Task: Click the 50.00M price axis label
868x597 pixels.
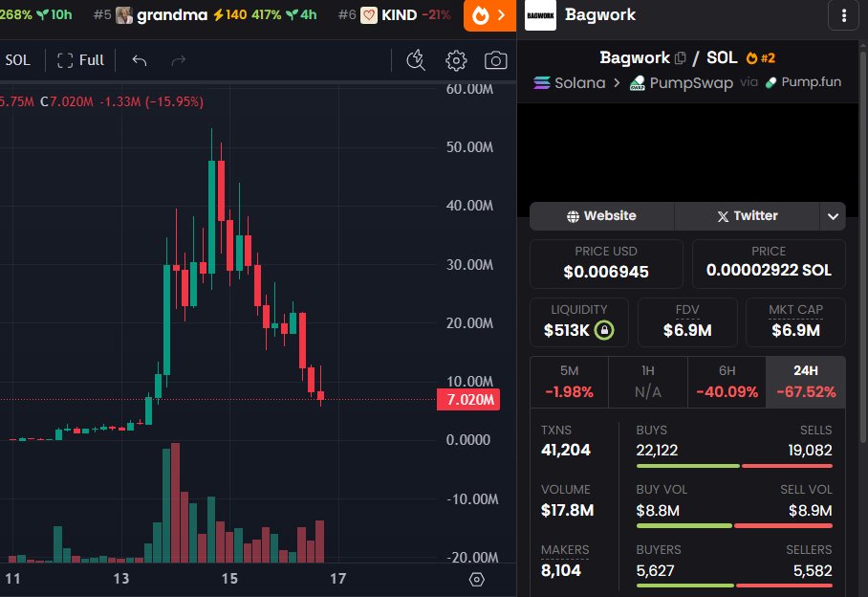Action: pyautogui.click(x=469, y=147)
